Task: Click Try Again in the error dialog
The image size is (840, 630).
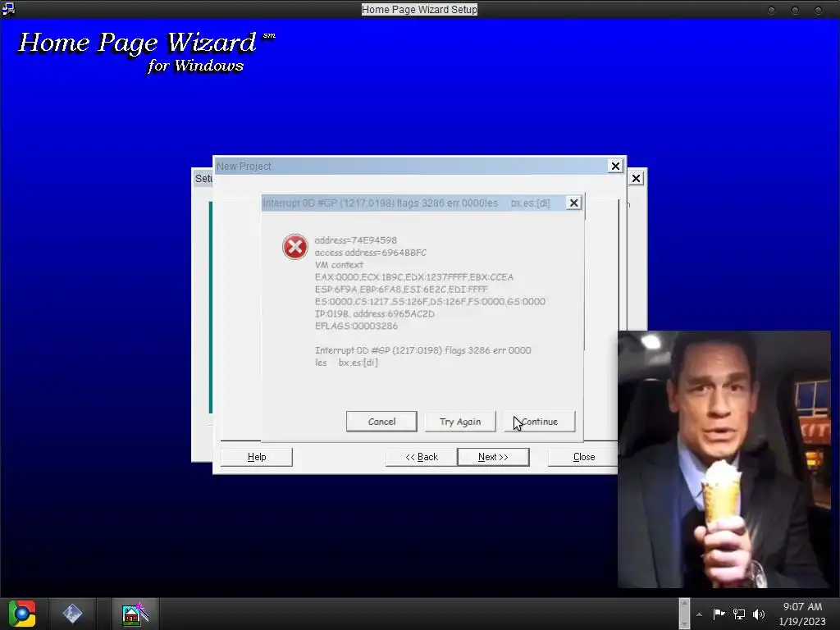Action: point(460,422)
